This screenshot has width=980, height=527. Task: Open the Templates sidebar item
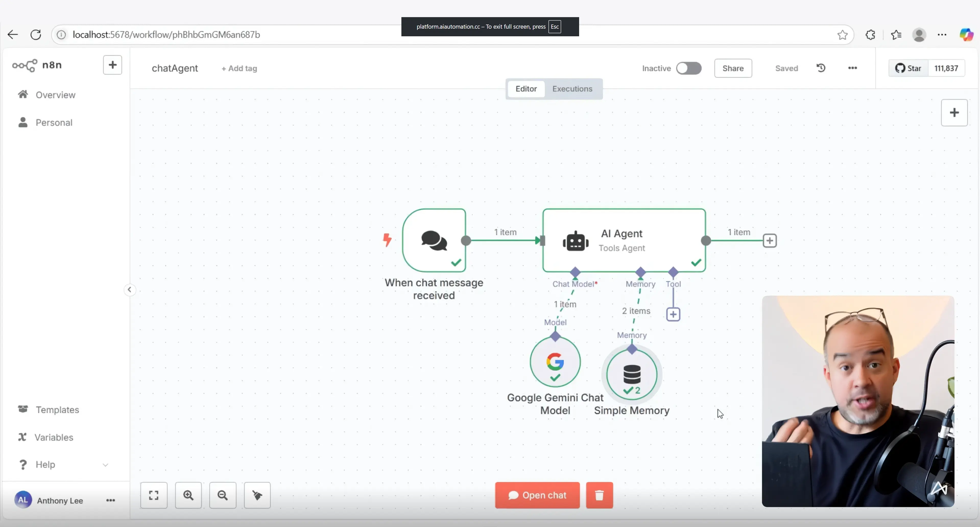tap(57, 410)
